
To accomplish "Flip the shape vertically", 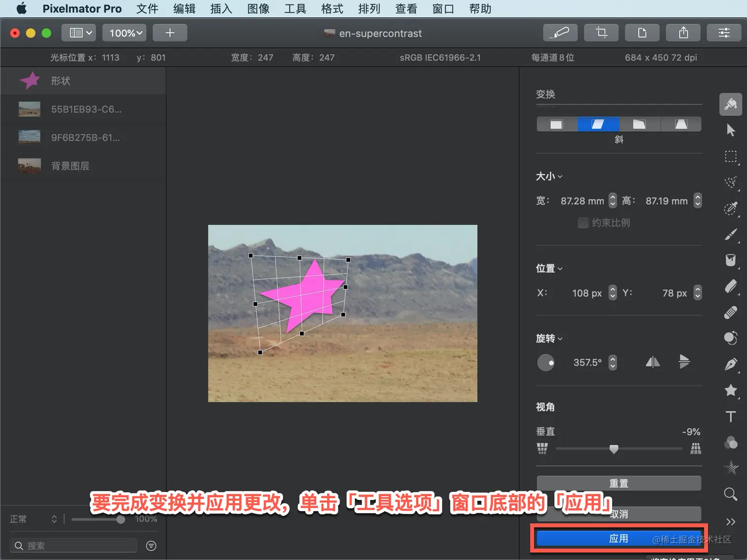I will [x=684, y=362].
